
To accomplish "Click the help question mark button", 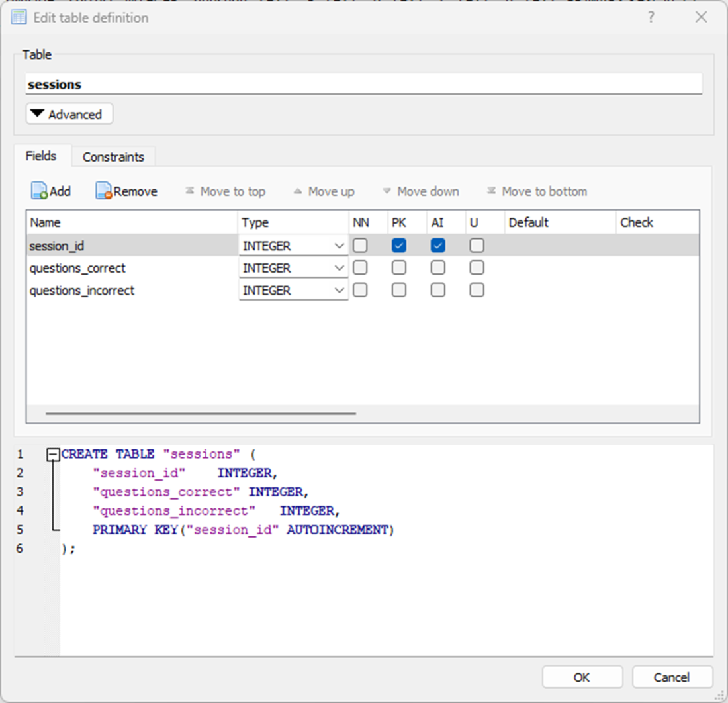I will coord(651,17).
